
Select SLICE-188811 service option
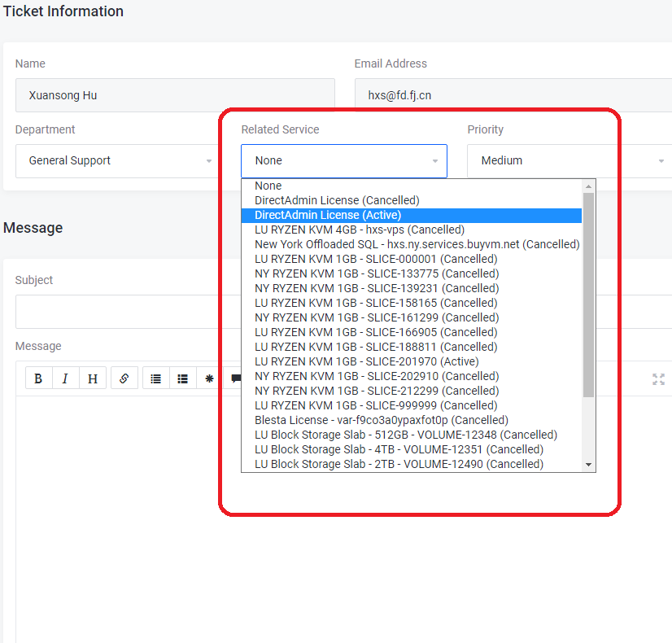click(x=412, y=347)
